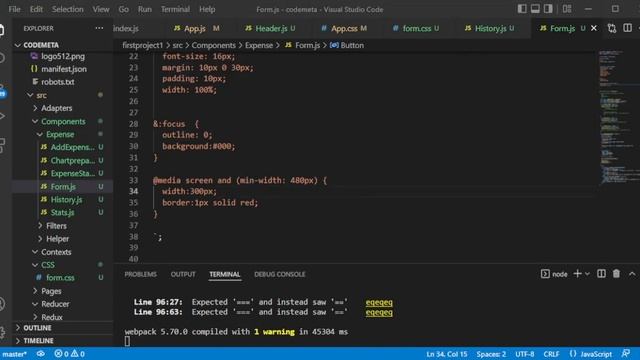The height and width of the screenshot is (360, 640).
Task: Open History.js in the explorer tree
Action: 66,200
